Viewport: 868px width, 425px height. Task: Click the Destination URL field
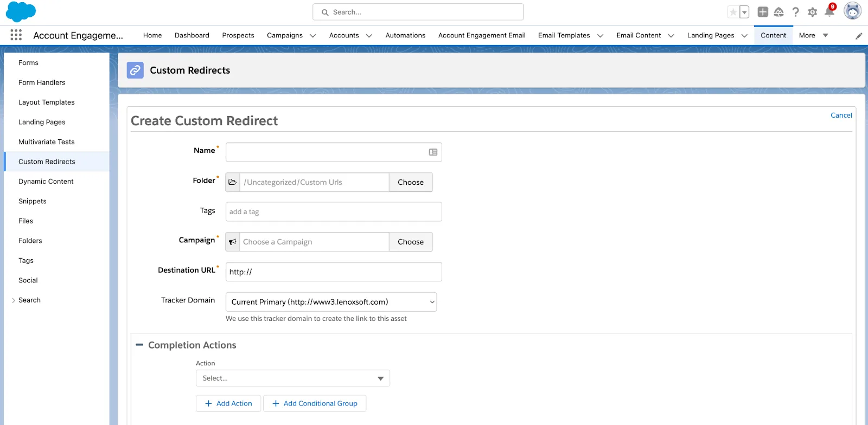(x=334, y=272)
